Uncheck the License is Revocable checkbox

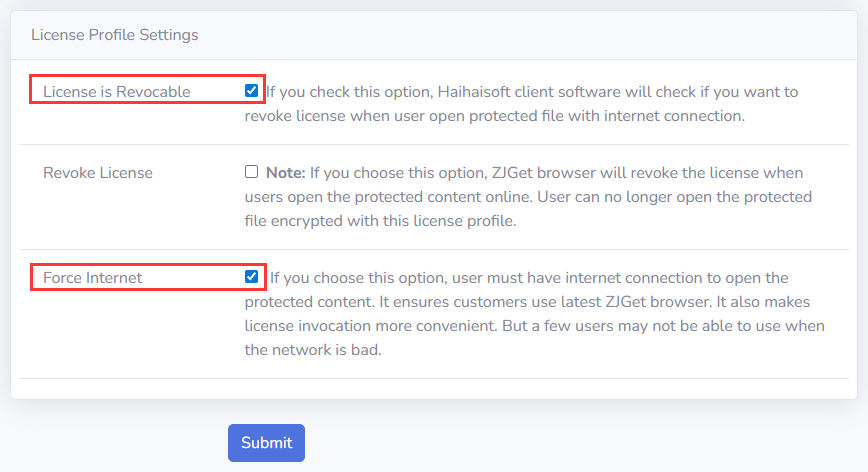[x=251, y=91]
